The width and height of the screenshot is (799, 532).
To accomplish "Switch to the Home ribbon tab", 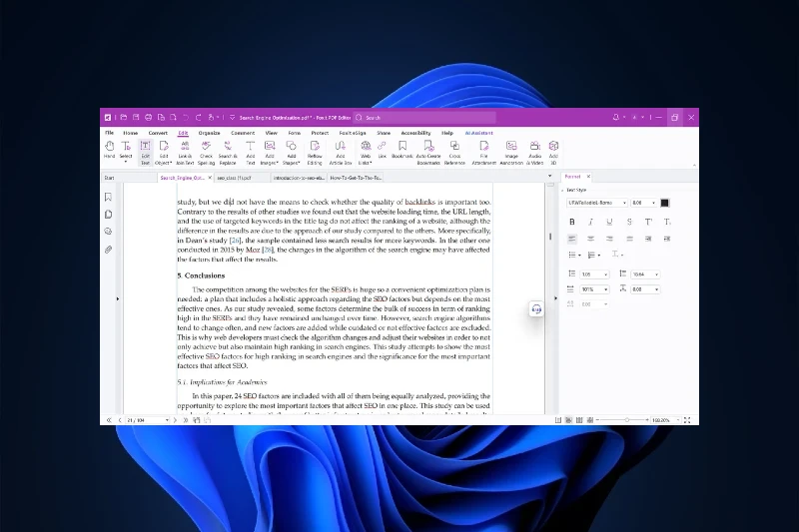I will pyautogui.click(x=131, y=133).
